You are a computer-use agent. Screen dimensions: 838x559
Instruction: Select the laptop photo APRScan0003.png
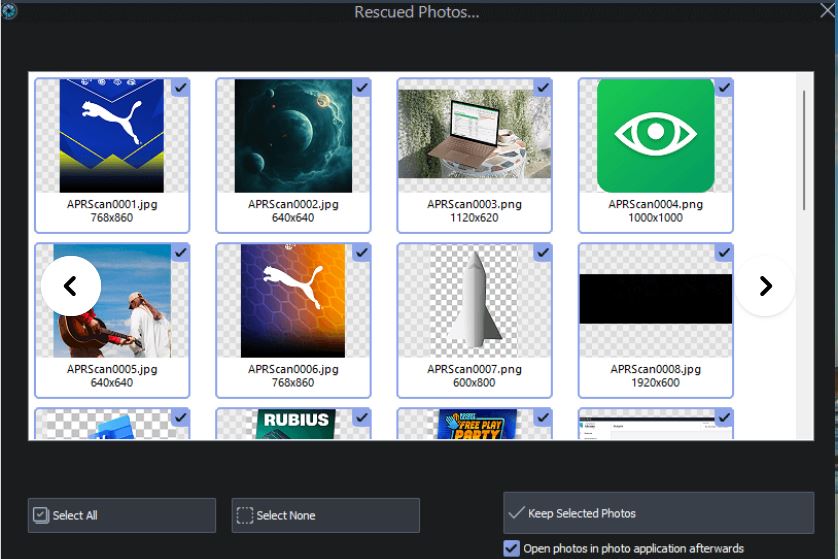pyautogui.click(x=474, y=134)
